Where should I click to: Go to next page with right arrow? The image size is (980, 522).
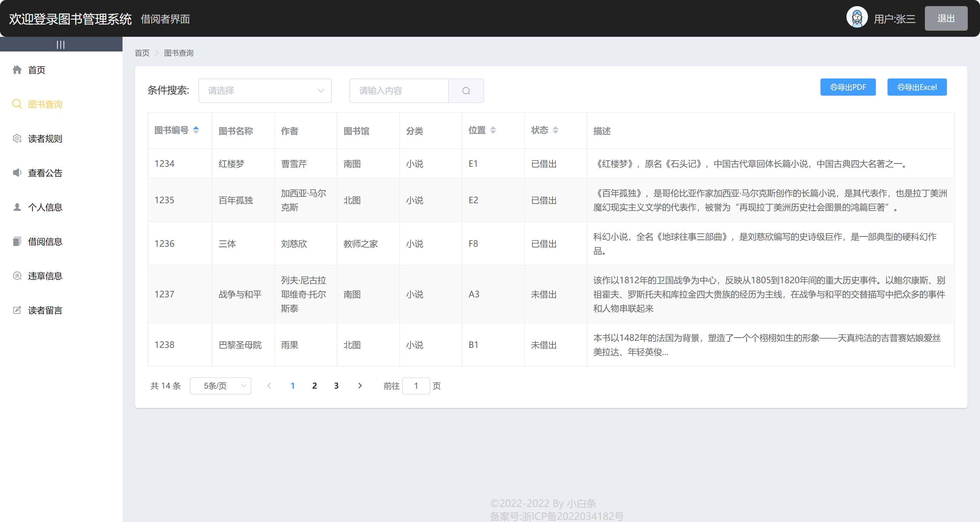point(360,386)
